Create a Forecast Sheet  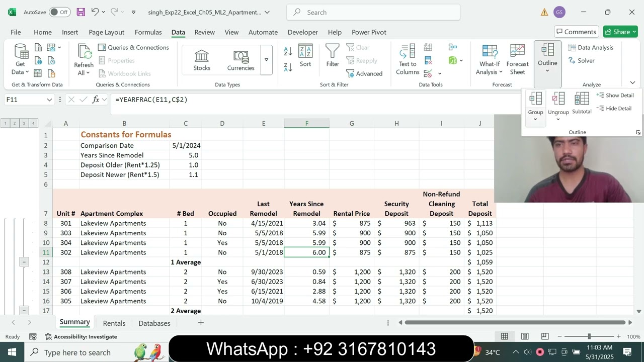[x=517, y=59]
